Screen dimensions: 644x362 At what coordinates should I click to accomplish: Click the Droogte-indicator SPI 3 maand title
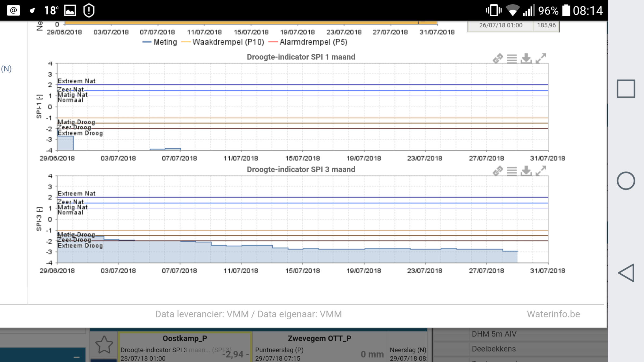[301, 169]
